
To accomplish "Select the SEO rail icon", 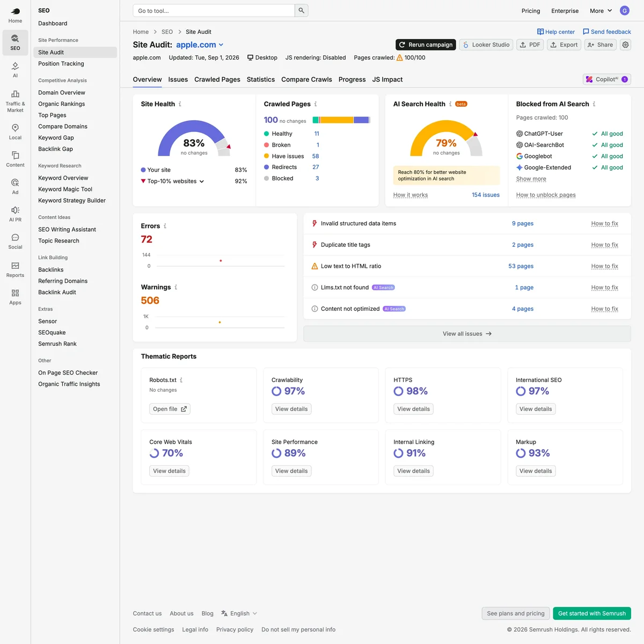I will (x=15, y=42).
